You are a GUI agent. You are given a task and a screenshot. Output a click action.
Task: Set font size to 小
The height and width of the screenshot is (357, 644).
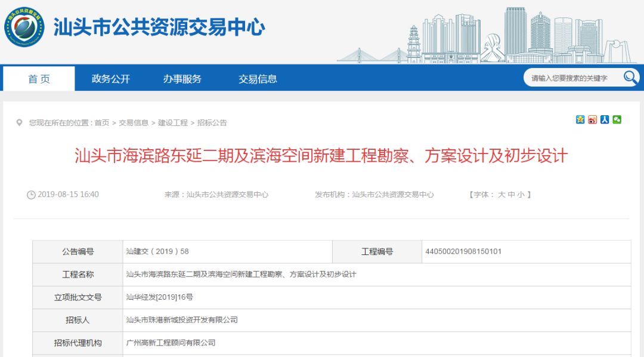tap(521, 195)
